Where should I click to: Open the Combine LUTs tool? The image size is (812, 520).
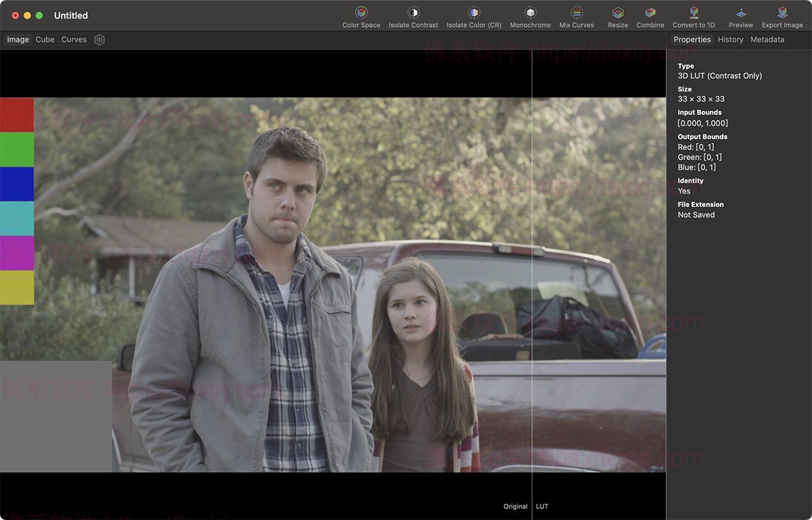point(650,13)
